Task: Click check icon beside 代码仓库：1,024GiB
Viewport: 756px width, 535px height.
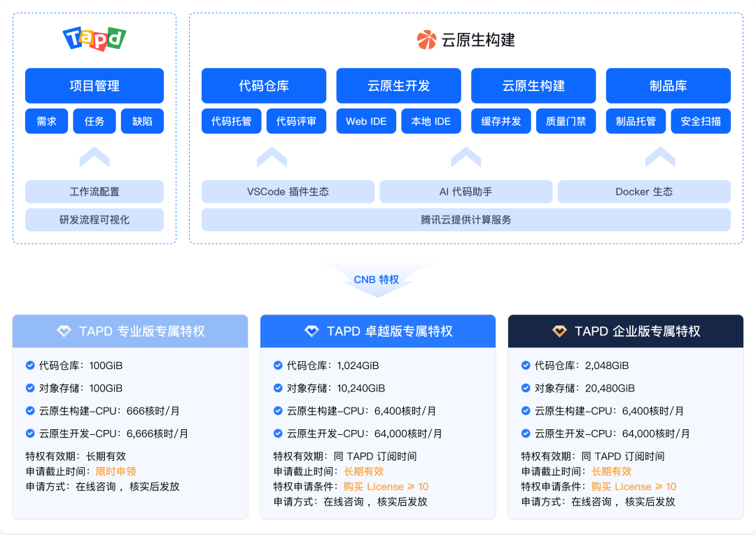Action: point(278,366)
